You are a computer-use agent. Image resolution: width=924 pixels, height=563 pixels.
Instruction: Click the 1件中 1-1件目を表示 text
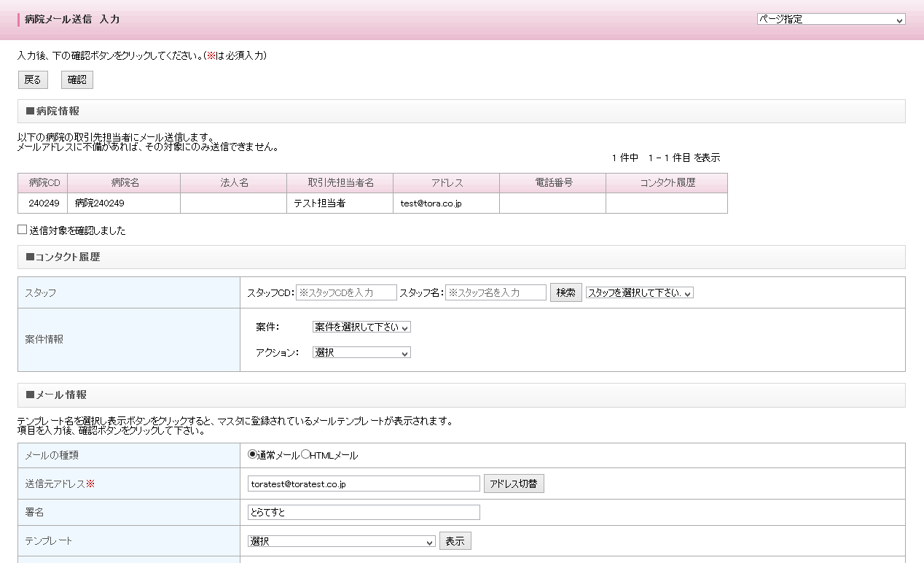point(666,158)
